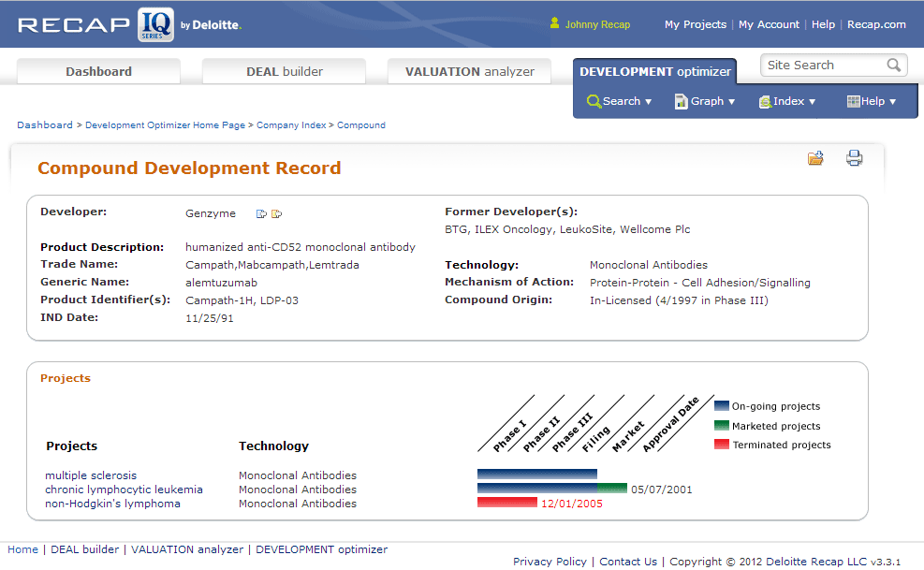Open the VALUATION analyzer tab
The width and height of the screenshot is (924, 570).
pos(469,72)
